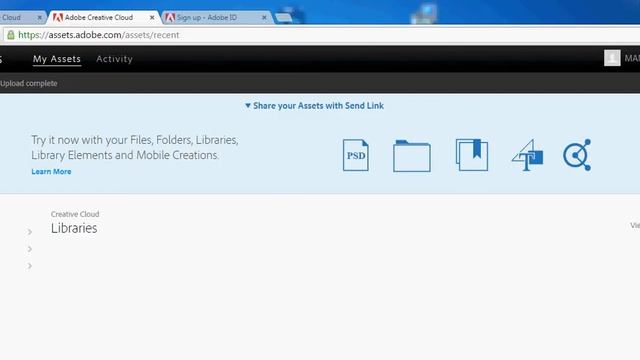The image size is (640, 360).
Task: Open the My Assets menu
Action: 57,59
